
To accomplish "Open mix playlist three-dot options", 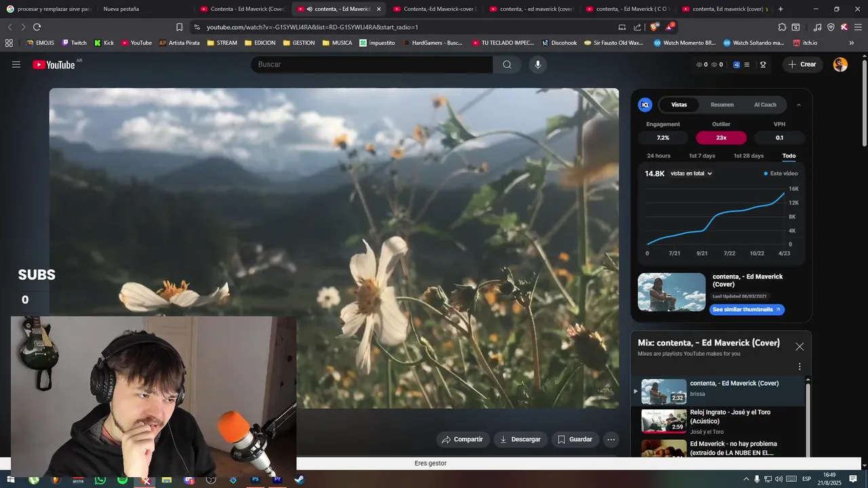I will (800, 367).
